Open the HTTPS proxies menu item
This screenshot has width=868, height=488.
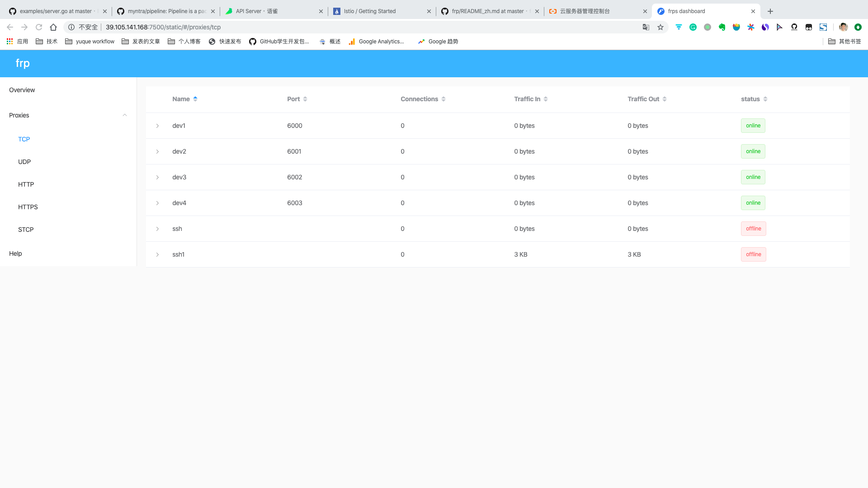pyautogui.click(x=28, y=207)
